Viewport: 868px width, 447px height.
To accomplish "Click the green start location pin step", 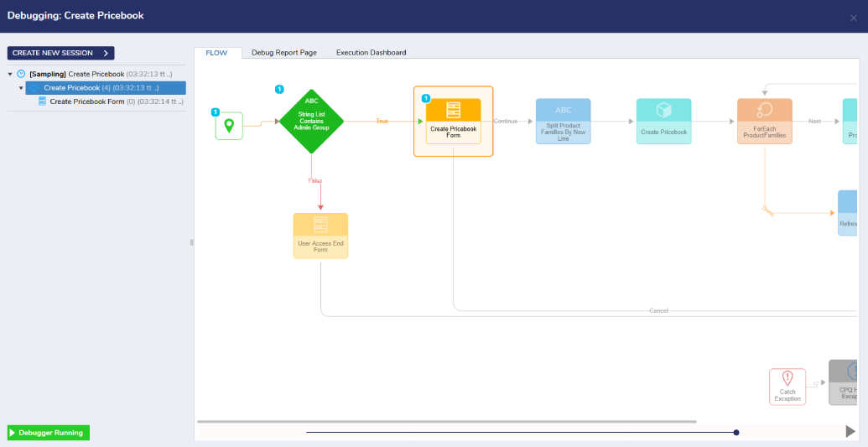I will (229, 126).
